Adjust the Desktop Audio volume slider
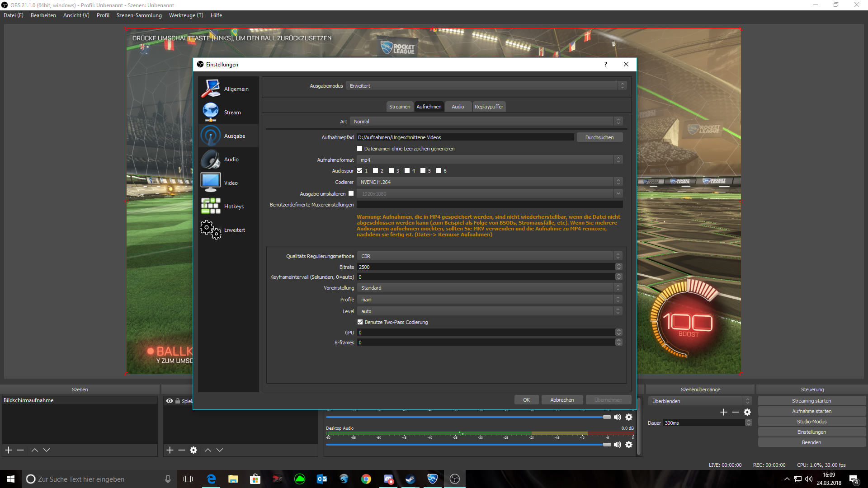This screenshot has width=868, height=488. click(607, 445)
